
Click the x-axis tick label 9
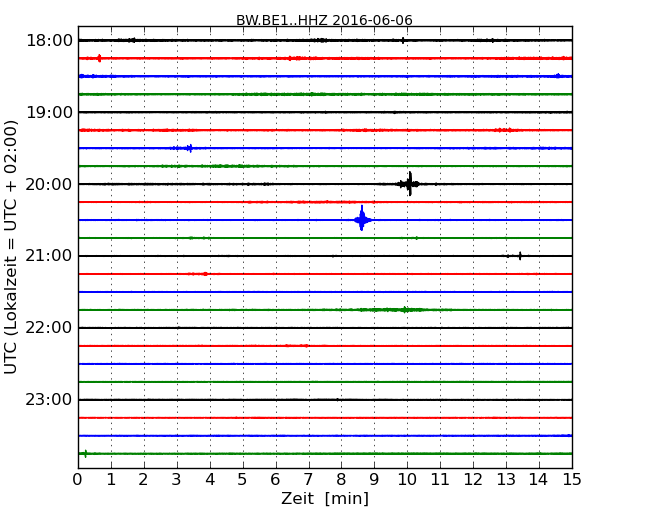pos(374,480)
